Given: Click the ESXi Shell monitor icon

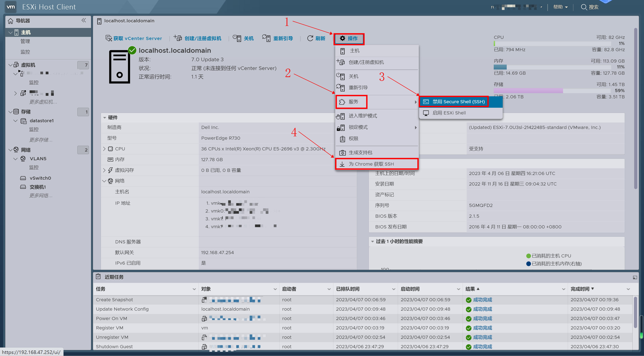Looking at the screenshot, I should 426,113.
